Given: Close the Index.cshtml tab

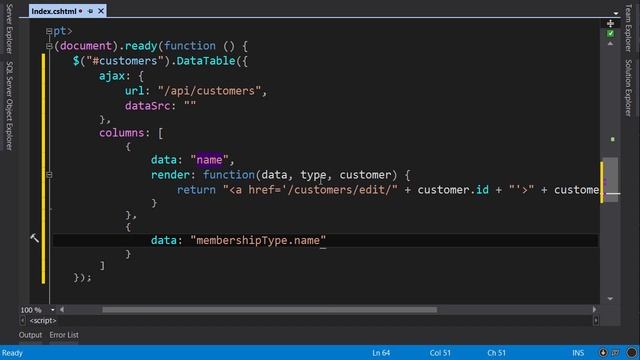Looking at the screenshot, I should (x=101, y=11).
